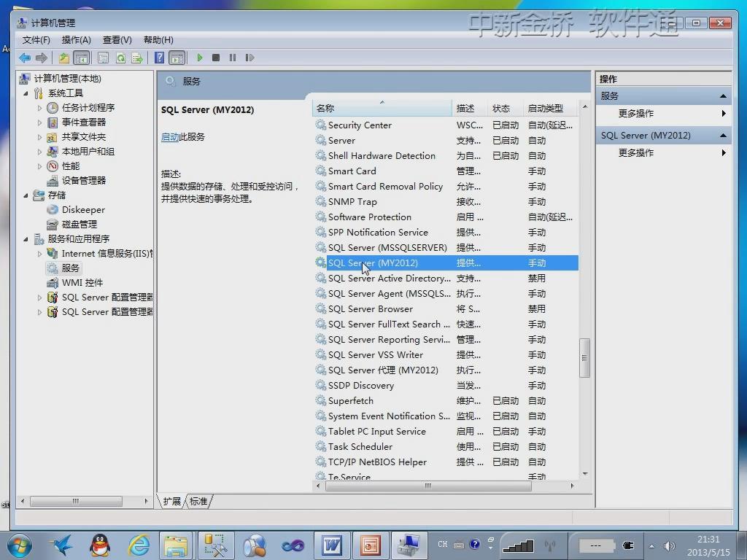Click the Forward arrow in toolbar
747x560 pixels.
pos(42,58)
